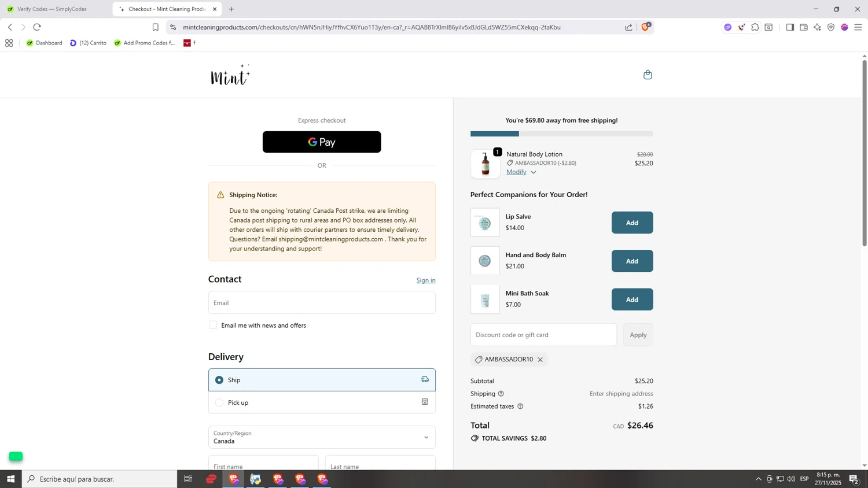Pay with Google Pay express checkout
Image resolution: width=868 pixels, height=488 pixels.
point(322,142)
